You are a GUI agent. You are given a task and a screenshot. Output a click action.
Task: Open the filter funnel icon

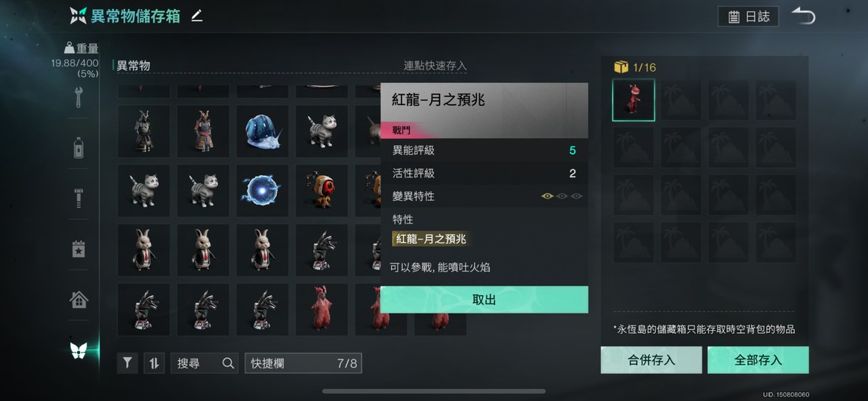(128, 363)
